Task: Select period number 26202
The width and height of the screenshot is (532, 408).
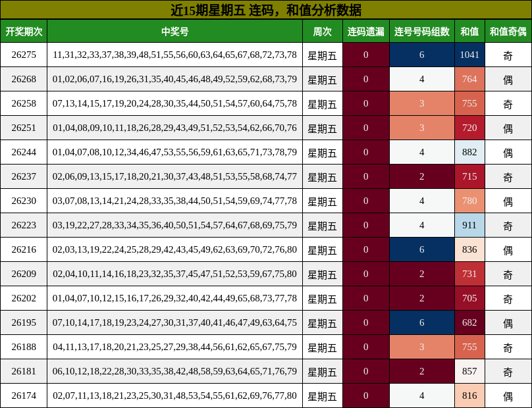Action: pyautogui.click(x=24, y=299)
